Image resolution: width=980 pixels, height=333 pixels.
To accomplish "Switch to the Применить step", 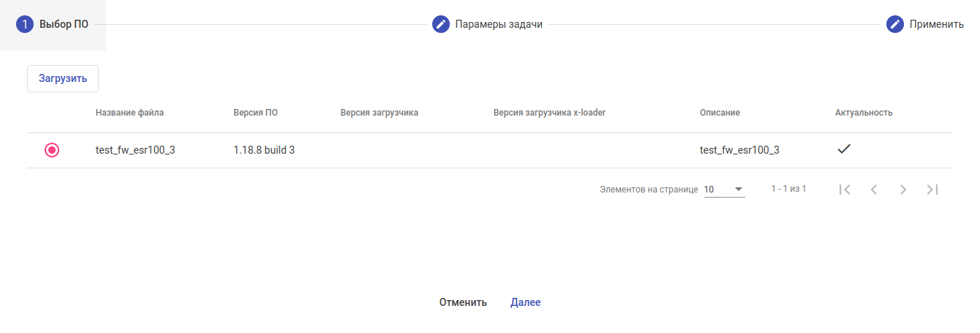I will click(x=936, y=24).
